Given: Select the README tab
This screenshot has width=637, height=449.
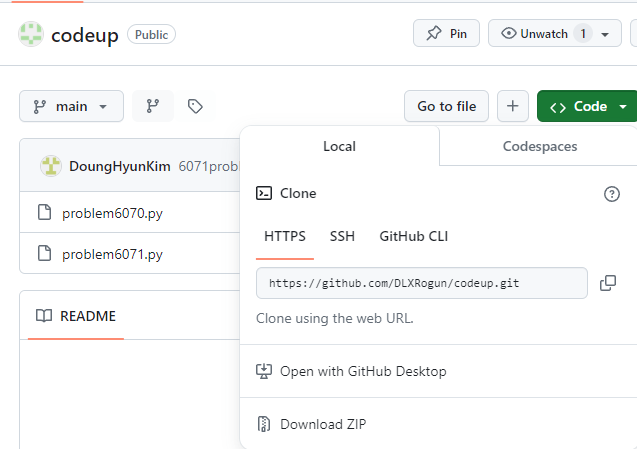Looking at the screenshot, I should click(76, 316).
